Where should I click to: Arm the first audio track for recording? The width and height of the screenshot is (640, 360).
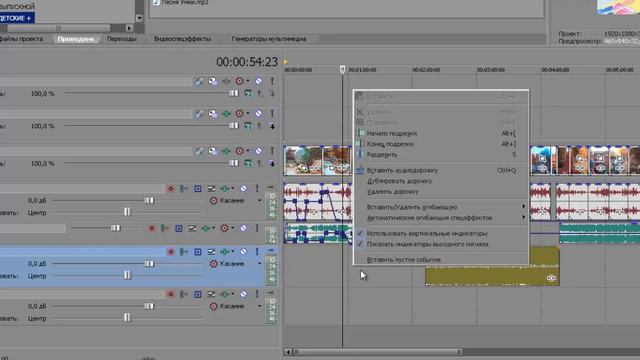[x=171, y=189]
